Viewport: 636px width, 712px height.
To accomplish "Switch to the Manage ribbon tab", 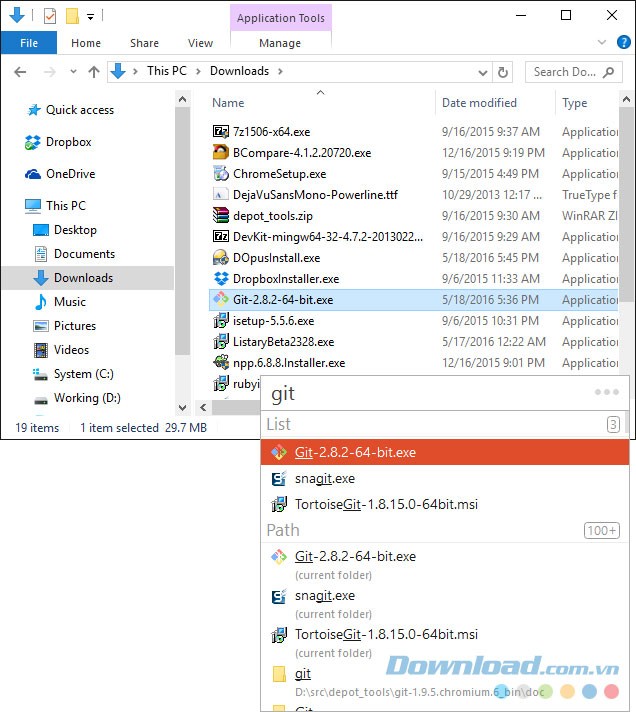I will pyautogui.click(x=280, y=43).
